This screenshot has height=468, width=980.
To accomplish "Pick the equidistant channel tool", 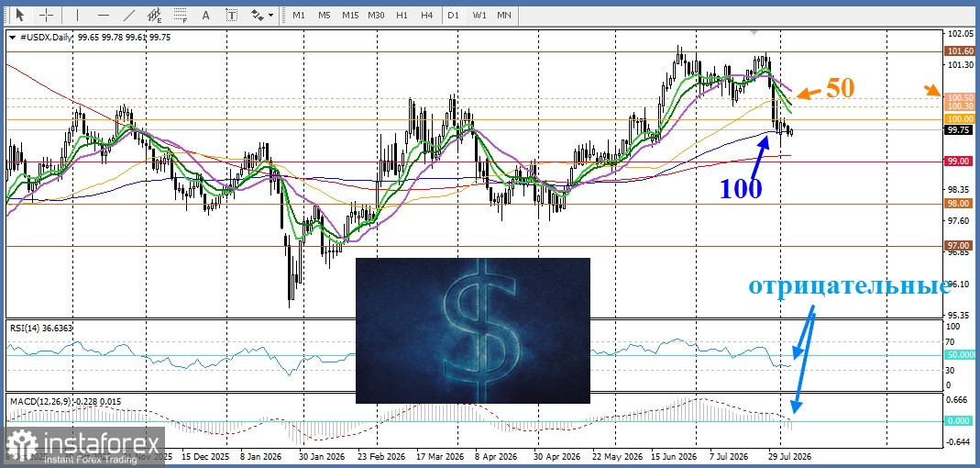I will coord(155,15).
